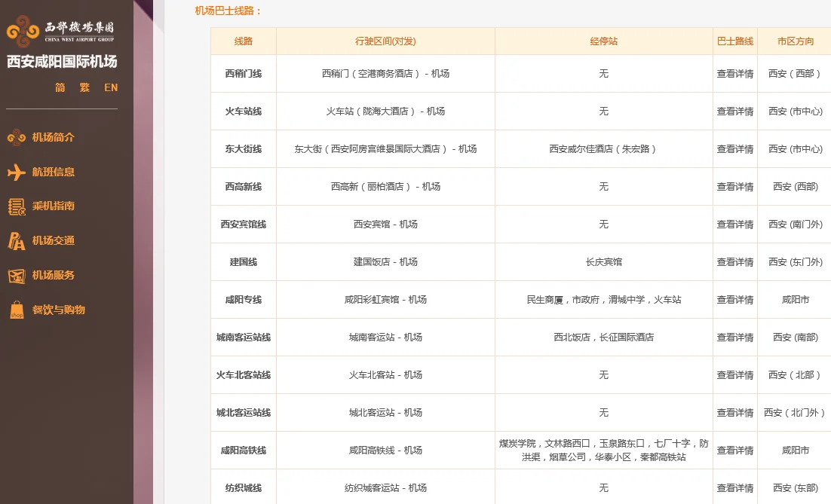This screenshot has width=831, height=504.
Task: Open 查看详情 for 纺织城线 route
Action: pyautogui.click(x=734, y=487)
